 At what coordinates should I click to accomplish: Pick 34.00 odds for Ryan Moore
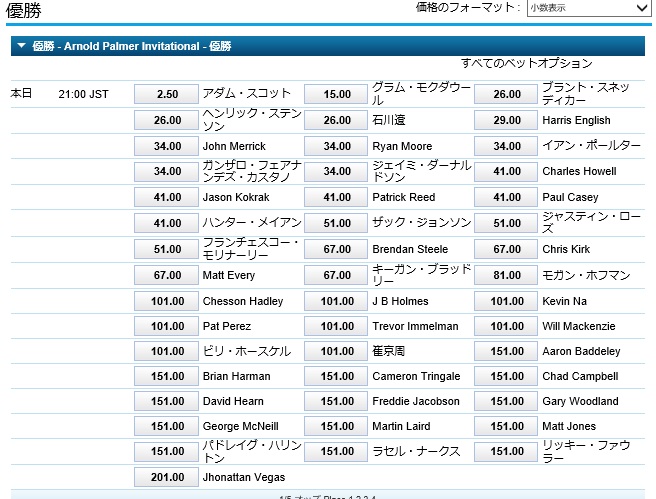coord(336,146)
